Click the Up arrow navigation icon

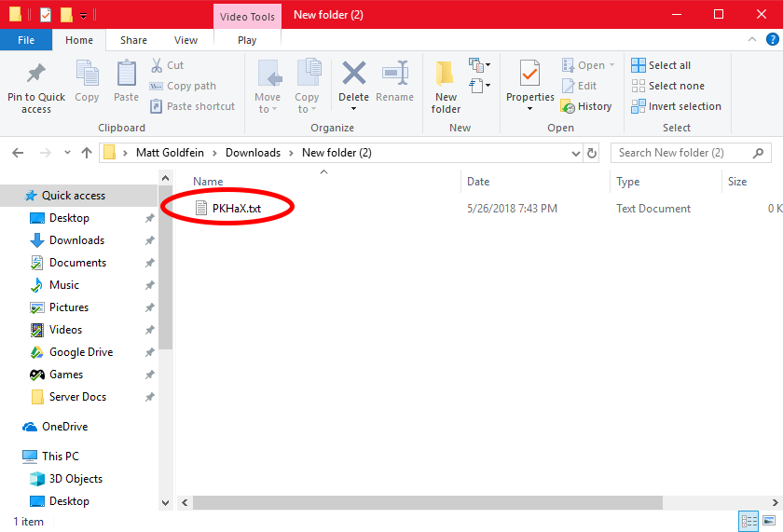tap(87, 153)
